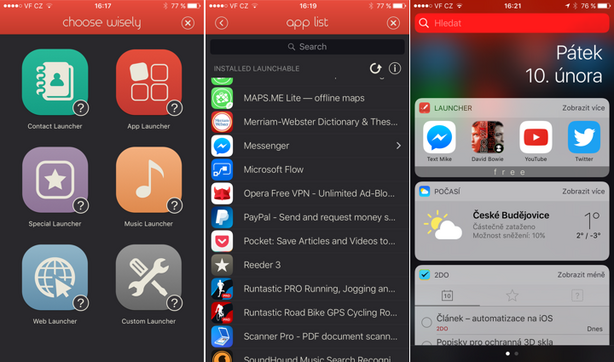The height and width of the screenshot is (362, 614).
Task: Open the Launcher widget header icon
Action: click(x=424, y=108)
